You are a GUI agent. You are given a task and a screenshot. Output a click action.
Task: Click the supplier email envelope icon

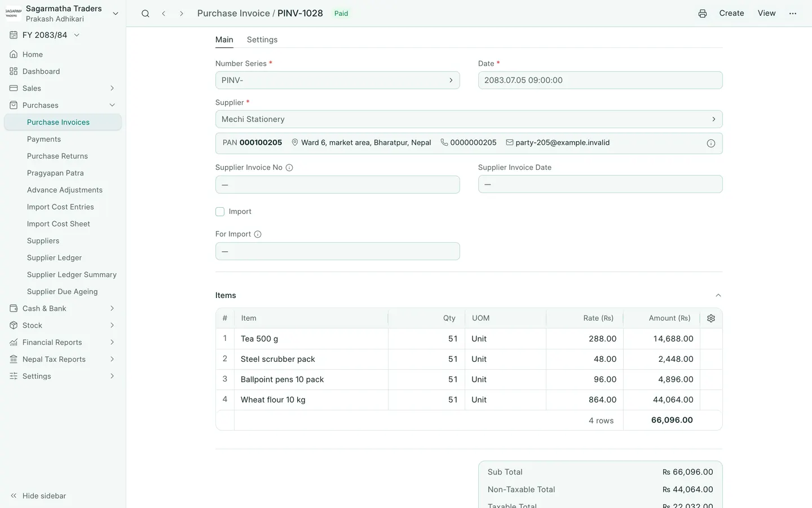pyautogui.click(x=510, y=143)
